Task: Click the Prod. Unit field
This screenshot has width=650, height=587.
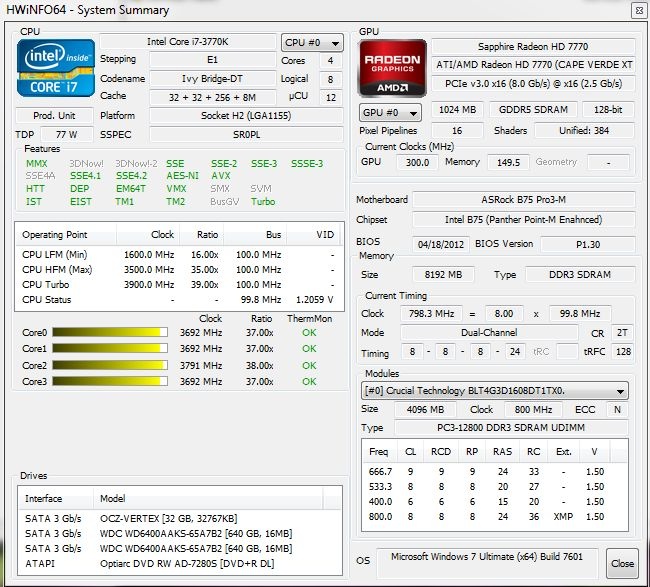Action: click(x=54, y=115)
